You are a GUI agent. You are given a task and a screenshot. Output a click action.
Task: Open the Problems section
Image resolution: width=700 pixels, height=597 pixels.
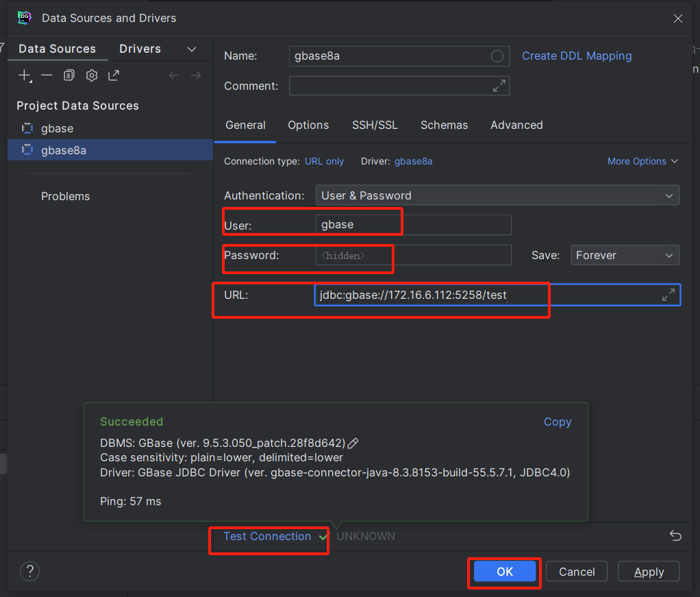tap(66, 196)
